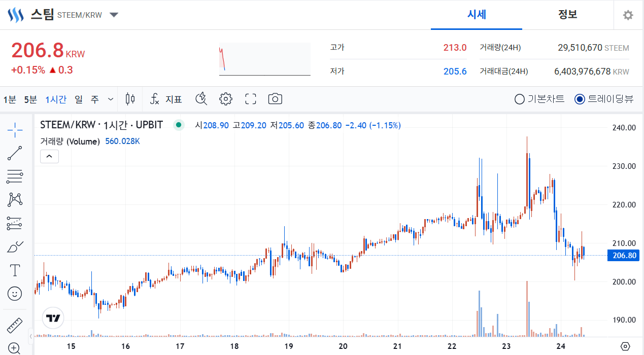The width and height of the screenshot is (644, 355).
Task: Select the XABCD pattern tool
Action: (x=15, y=200)
